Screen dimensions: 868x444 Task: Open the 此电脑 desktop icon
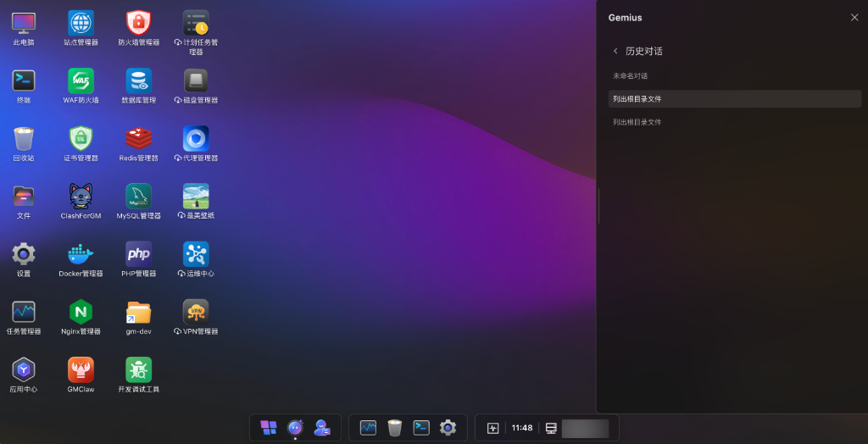[24, 23]
